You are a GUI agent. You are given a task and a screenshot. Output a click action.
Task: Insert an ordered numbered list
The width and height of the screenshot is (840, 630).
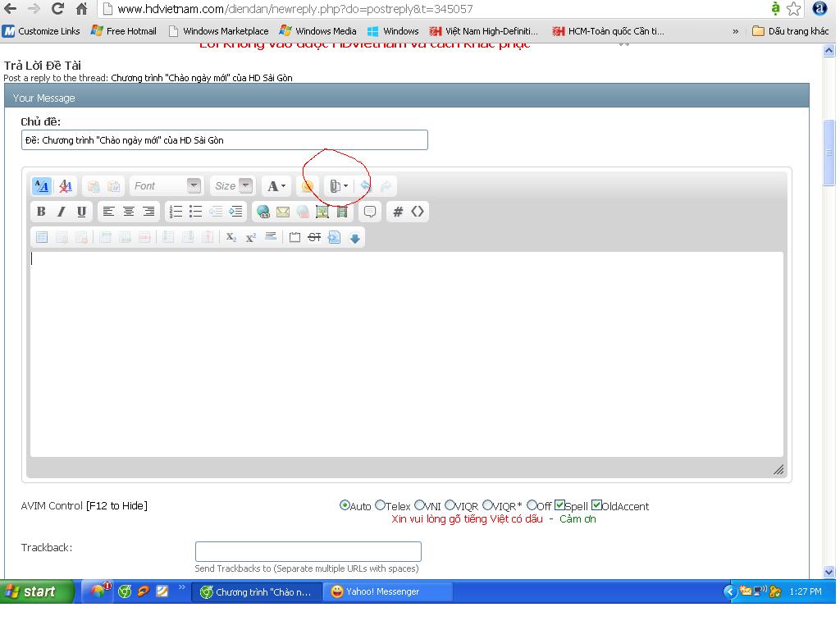click(x=176, y=212)
